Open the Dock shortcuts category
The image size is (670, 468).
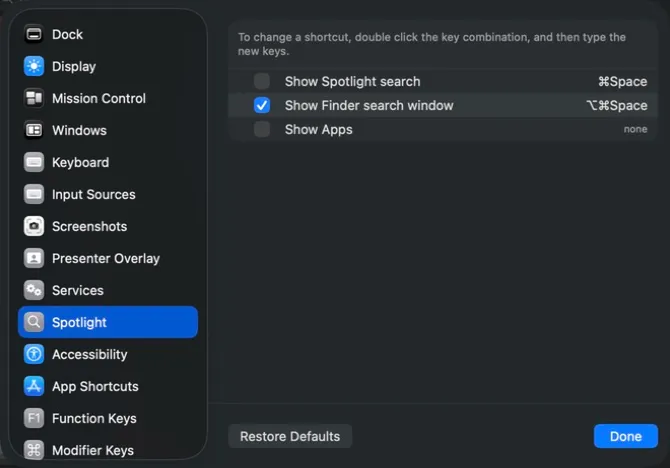(68, 34)
